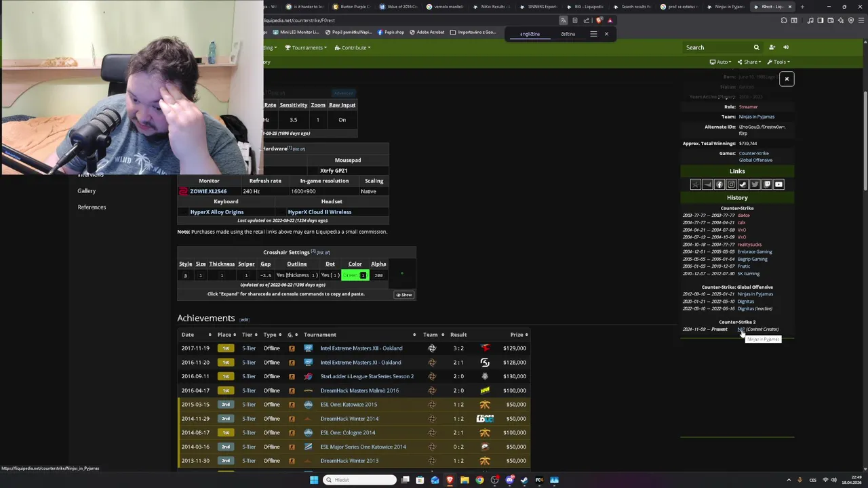Open Google Chrome from the taskbar

point(479,480)
